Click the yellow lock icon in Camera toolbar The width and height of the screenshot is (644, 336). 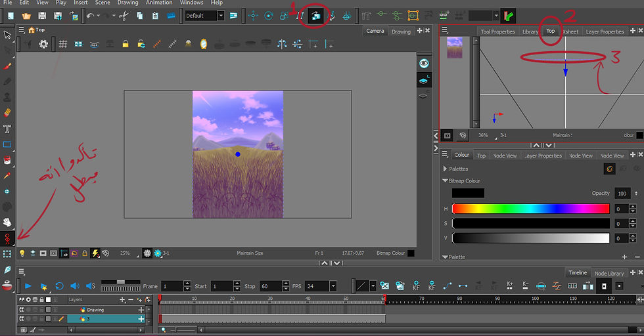click(x=126, y=44)
